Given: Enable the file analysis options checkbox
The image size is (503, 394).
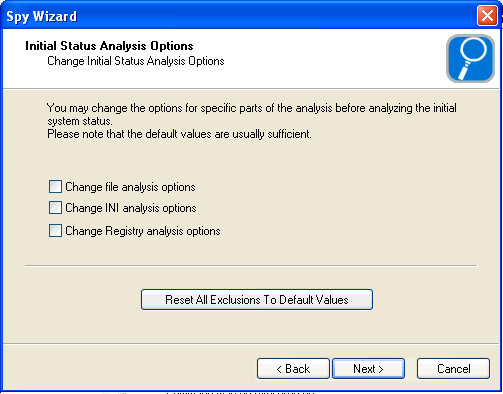Looking at the screenshot, I should point(55,187).
